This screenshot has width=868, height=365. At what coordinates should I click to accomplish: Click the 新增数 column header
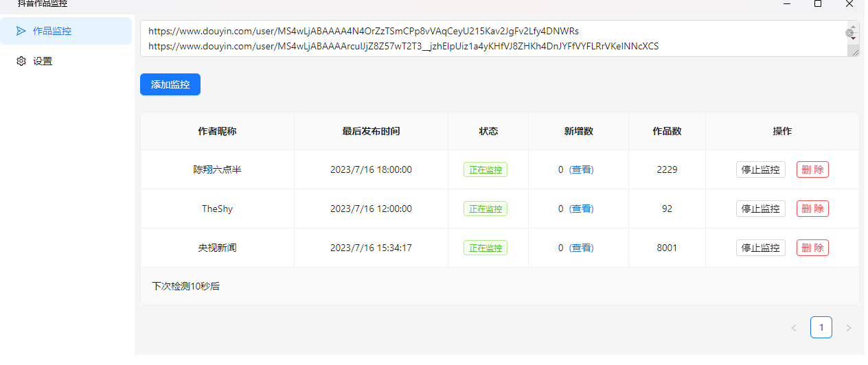pos(579,131)
